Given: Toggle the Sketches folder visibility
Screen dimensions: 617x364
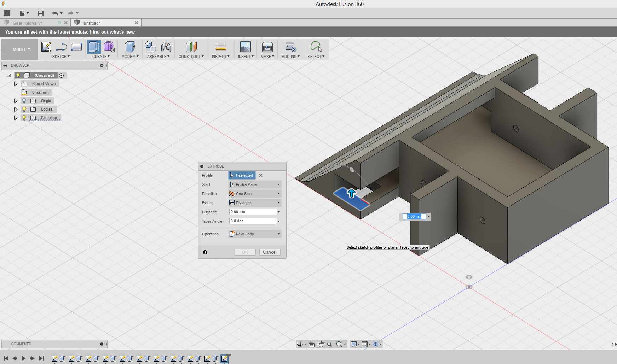Looking at the screenshot, I should point(24,118).
